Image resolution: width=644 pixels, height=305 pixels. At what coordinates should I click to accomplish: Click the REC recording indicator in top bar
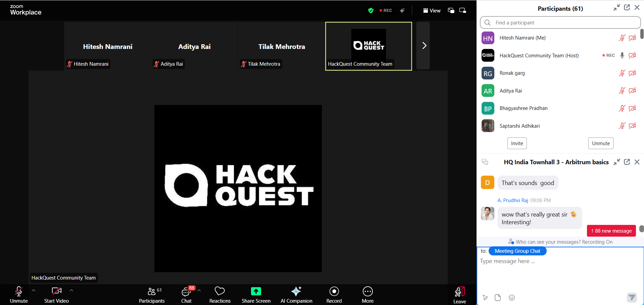pos(386,11)
